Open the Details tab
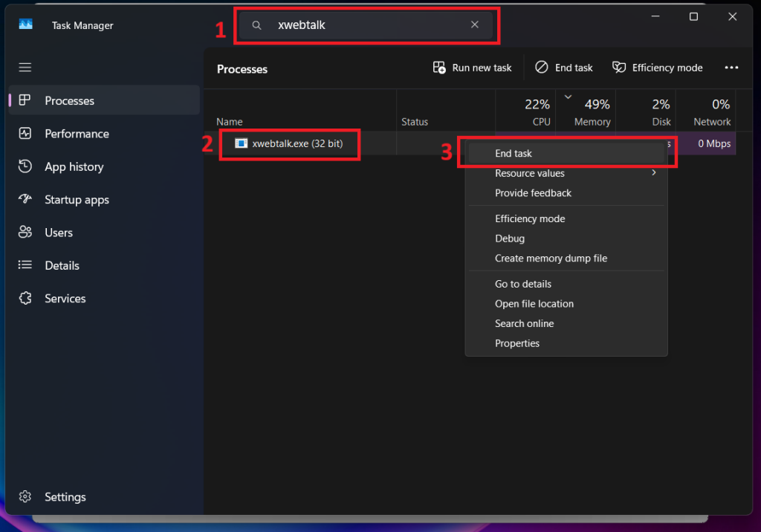Screen dimensions: 761x532 (104, 265)
